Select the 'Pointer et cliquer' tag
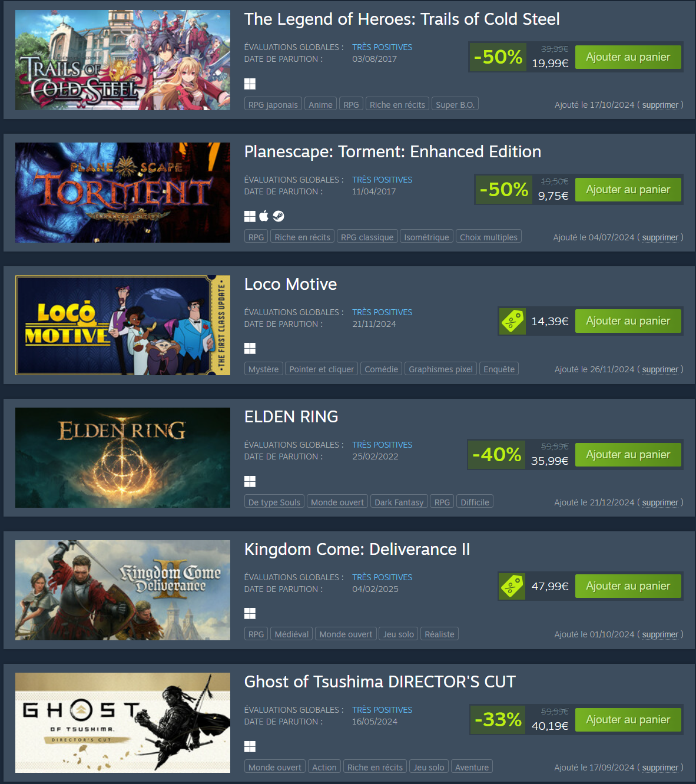The image size is (696, 784). coord(322,369)
